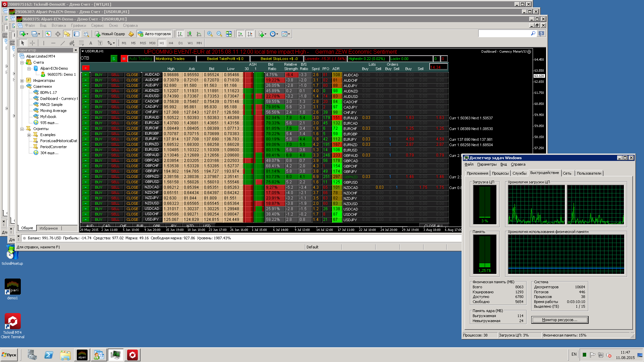Viewport: 644px width, 362px height.
Task: Open MetaEditor via the yellow book icon
Action: [131, 34]
